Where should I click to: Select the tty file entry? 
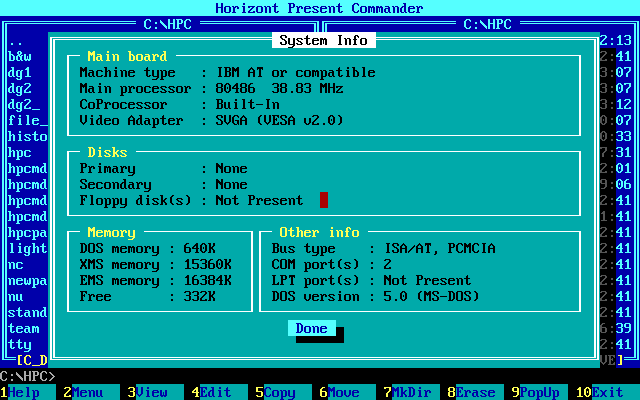[x=20, y=344]
